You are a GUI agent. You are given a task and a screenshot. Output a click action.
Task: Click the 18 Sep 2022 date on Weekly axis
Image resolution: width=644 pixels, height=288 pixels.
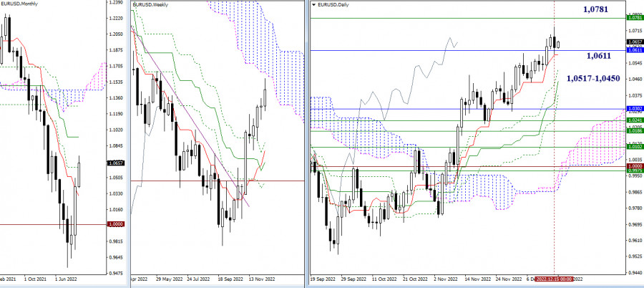[x=230, y=278]
